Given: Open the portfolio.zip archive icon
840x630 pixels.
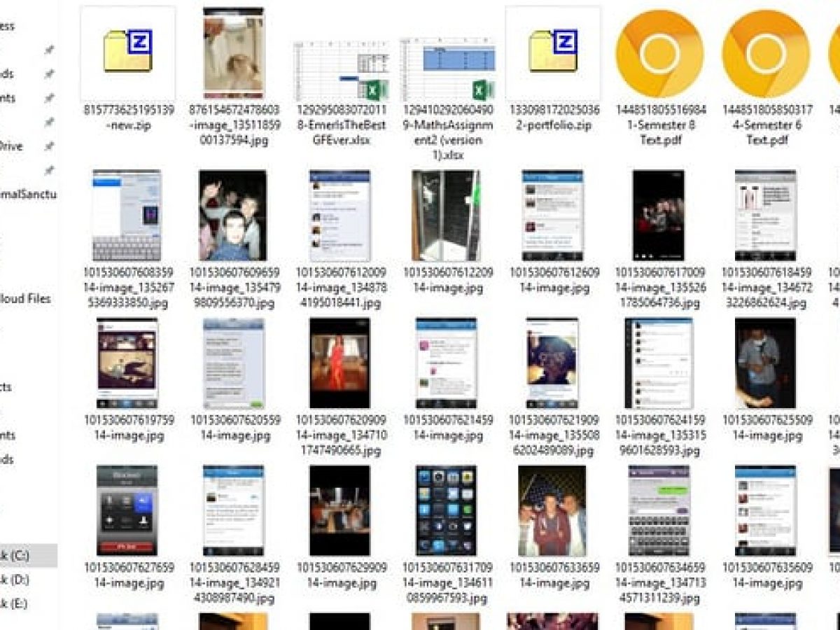Looking at the screenshot, I should click(553, 54).
